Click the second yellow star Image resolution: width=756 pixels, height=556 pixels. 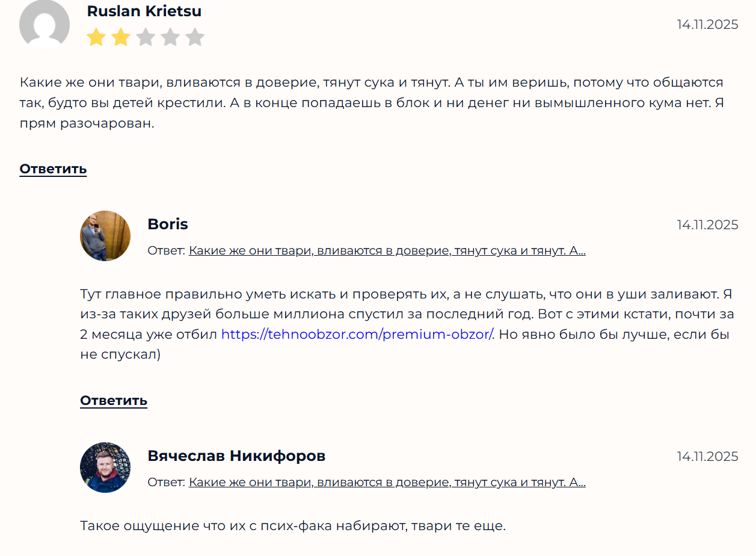(x=121, y=37)
